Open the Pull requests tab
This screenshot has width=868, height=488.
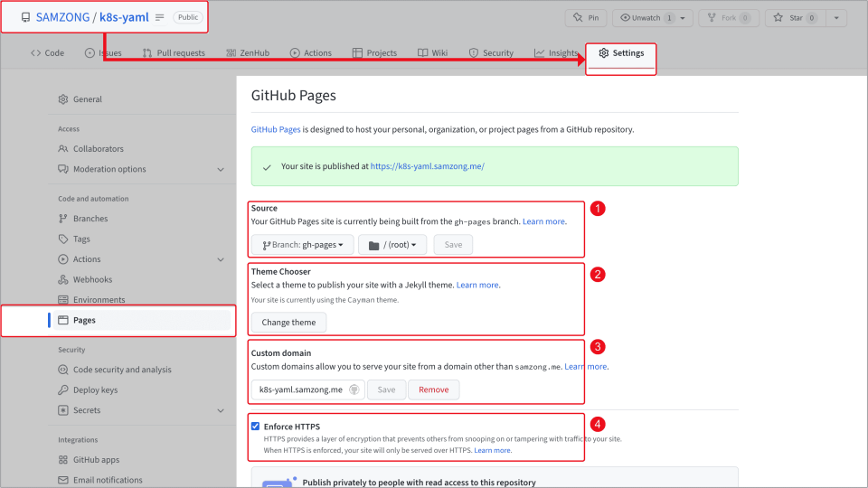click(174, 53)
